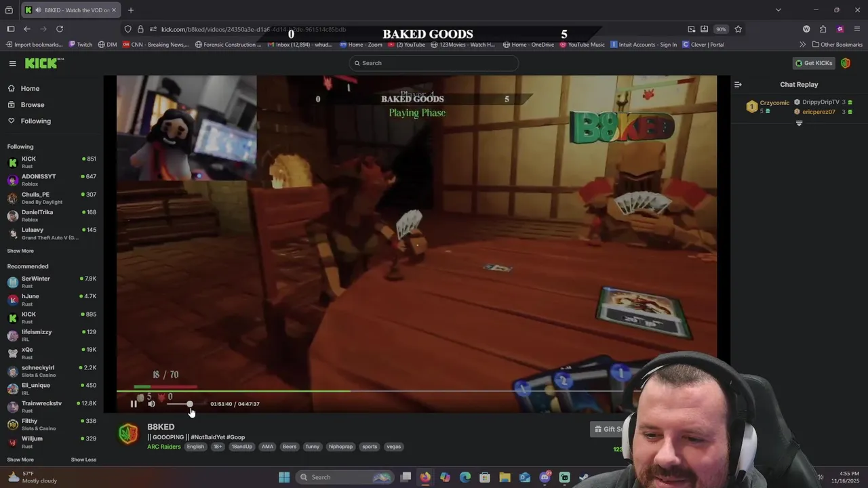The width and height of the screenshot is (868, 488).
Task: Select the B8KED Kick browser tab
Action: coord(70,10)
